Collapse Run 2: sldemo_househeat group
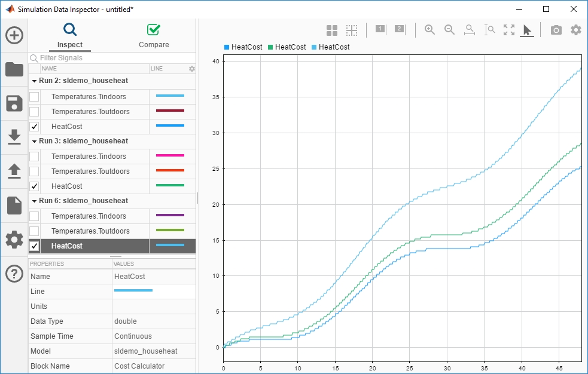 pyautogui.click(x=35, y=81)
